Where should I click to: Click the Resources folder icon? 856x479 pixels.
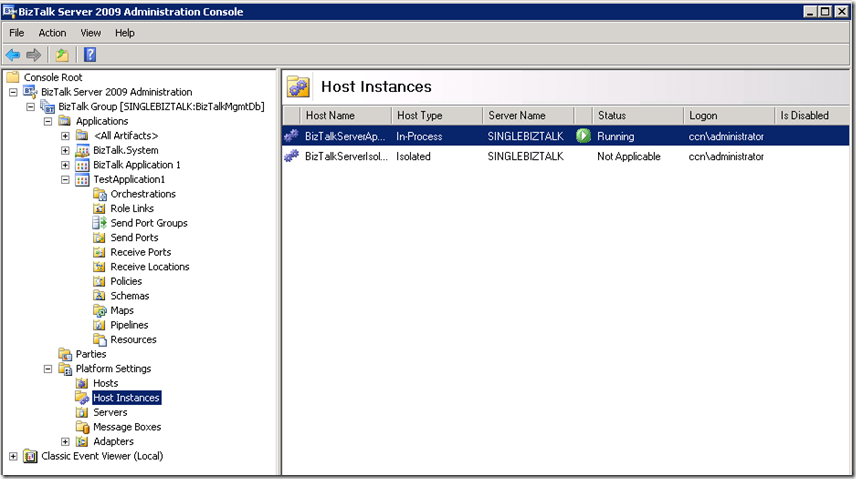click(x=99, y=340)
